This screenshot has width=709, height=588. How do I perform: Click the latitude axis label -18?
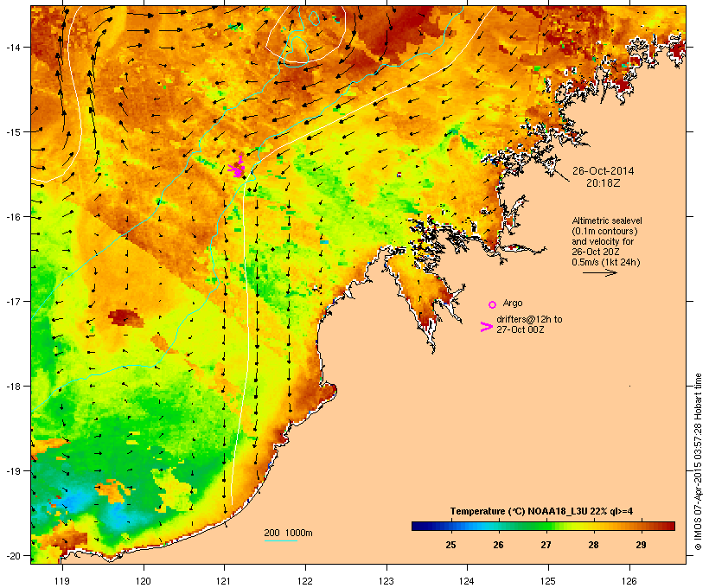coord(12,386)
